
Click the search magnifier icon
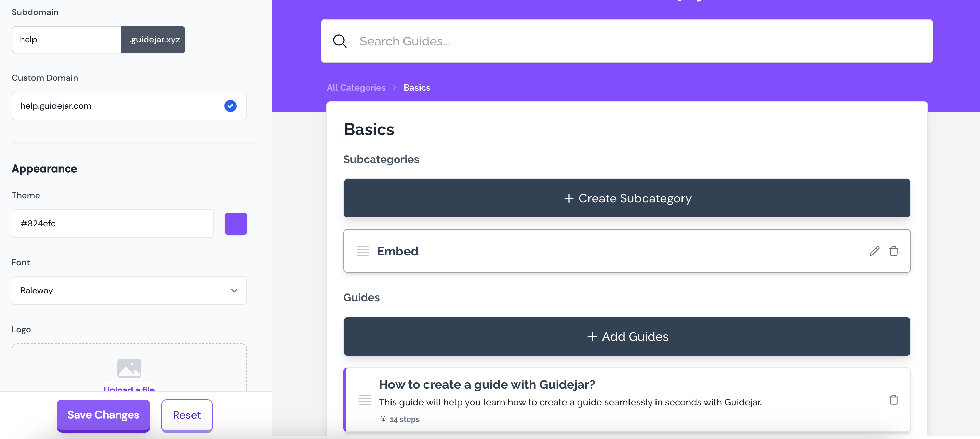tap(339, 41)
